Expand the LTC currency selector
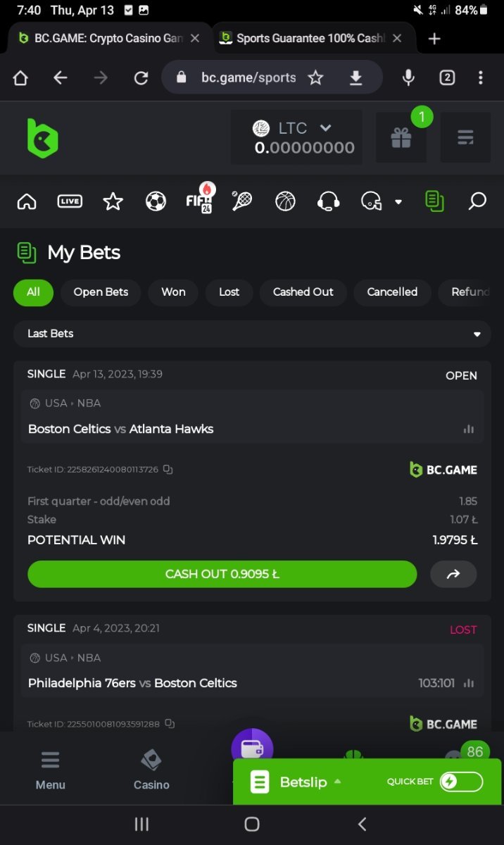The height and width of the screenshot is (845, 504). pos(325,128)
